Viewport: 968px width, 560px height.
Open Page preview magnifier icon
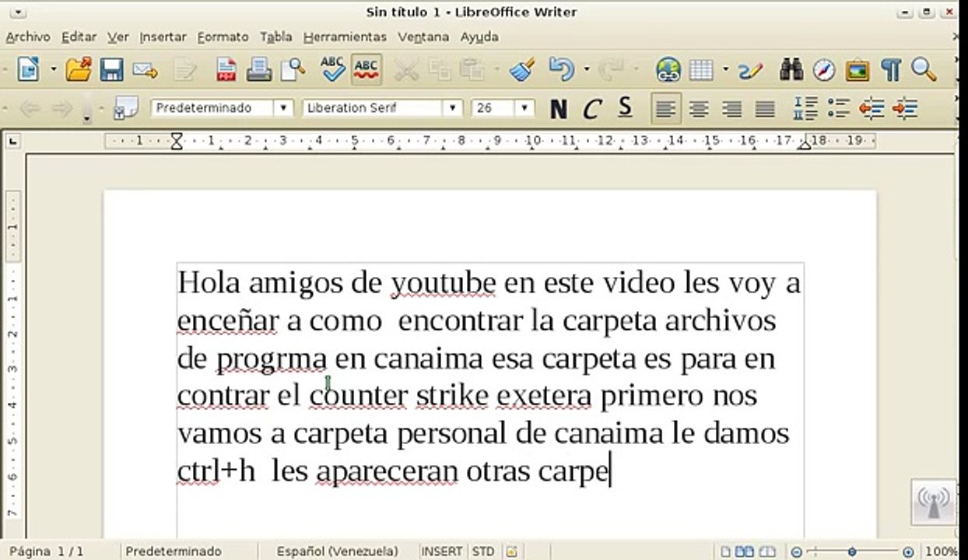point(293,70)
